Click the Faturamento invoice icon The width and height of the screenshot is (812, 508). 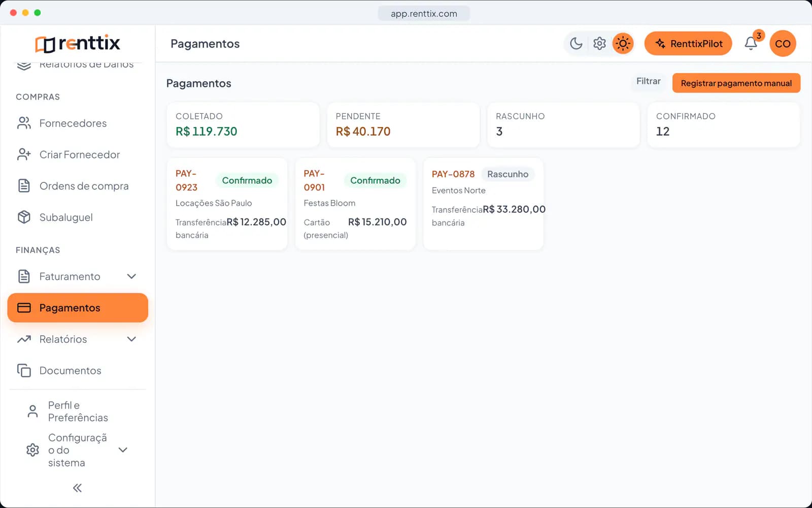pyautogui.click(x=24, y=276)
